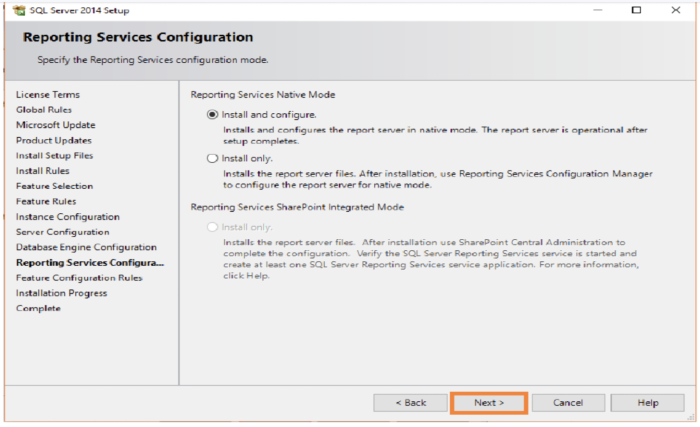Open the Instance Configuration step
The width and height of the screenshot is (700, 427).
pos(68,217)
